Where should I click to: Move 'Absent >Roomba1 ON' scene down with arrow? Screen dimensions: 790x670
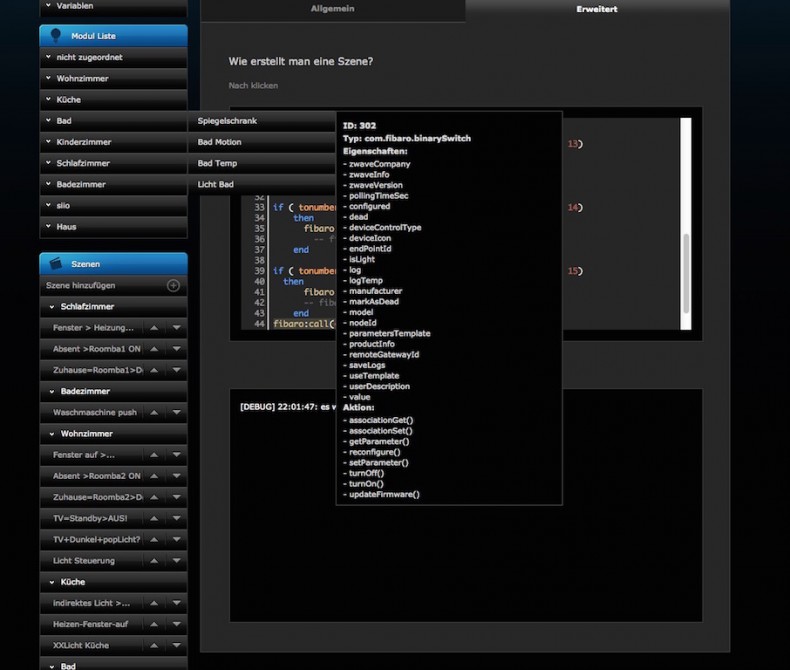[x=176, y=349]
